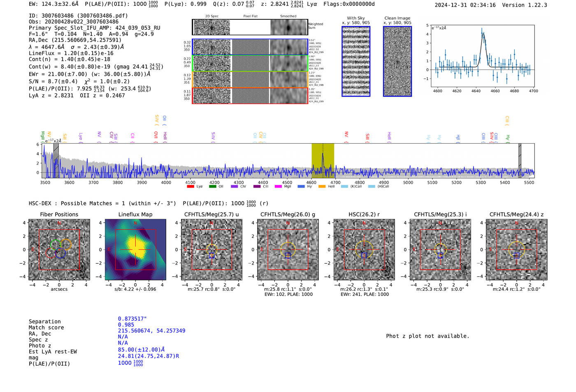576x392 pixels.
Task: Click the MgII magenta legend swatch
Action: click(279, 186)
